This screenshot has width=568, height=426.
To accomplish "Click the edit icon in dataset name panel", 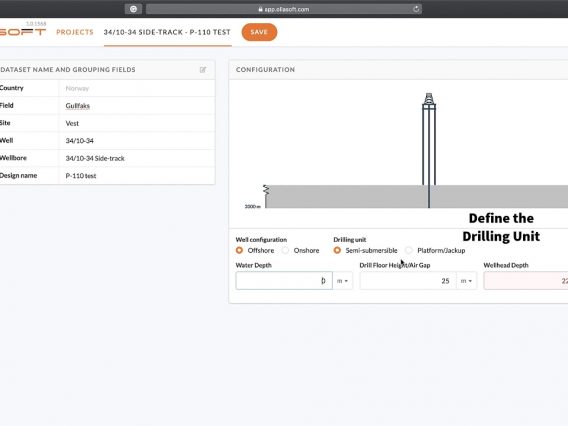I will click(x=202, y=70).
